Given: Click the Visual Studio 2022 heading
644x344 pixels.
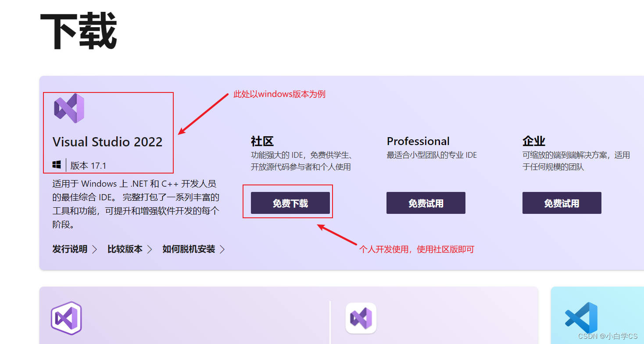Looking at the screenshot, I should point(107,142).
